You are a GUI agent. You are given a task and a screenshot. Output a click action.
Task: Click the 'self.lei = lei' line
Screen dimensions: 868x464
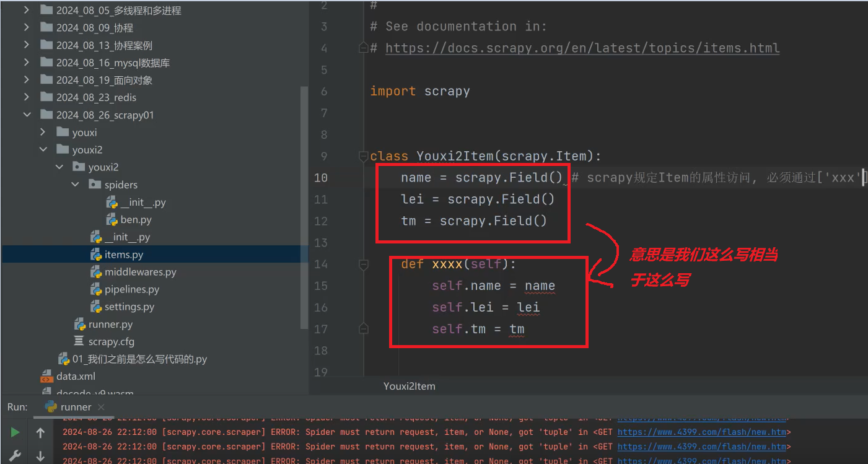(x=486, y=307)
